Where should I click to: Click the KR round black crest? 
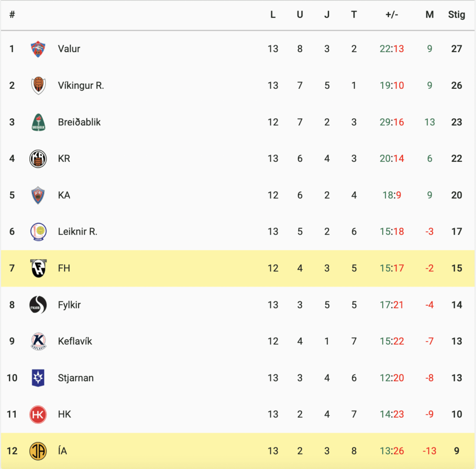click(38, 159)
